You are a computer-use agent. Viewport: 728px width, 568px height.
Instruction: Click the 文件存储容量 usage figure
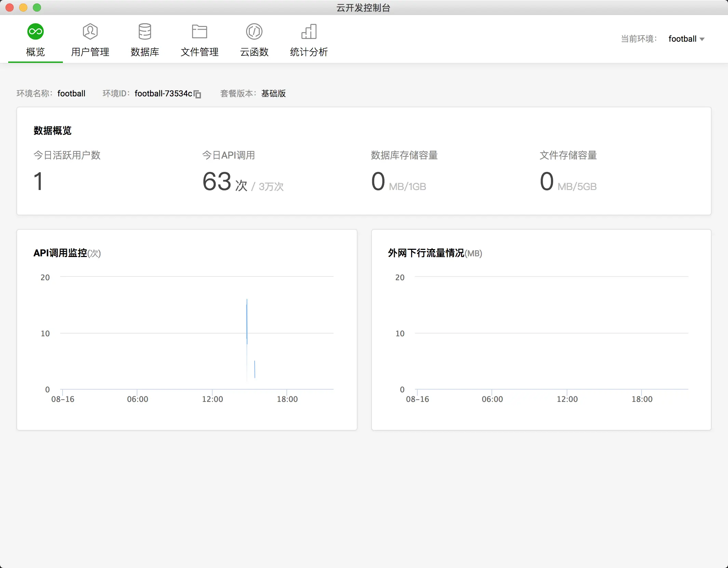pos(547,181)
